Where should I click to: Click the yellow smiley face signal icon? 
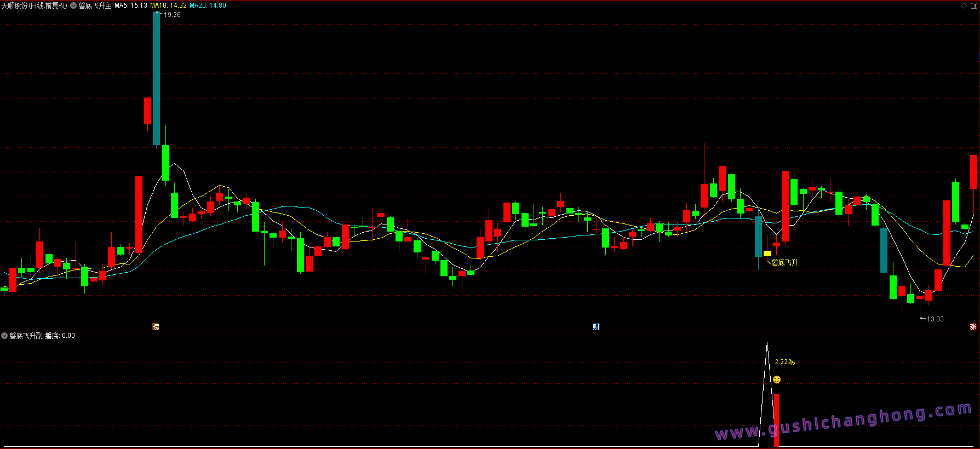click(777, 379)
